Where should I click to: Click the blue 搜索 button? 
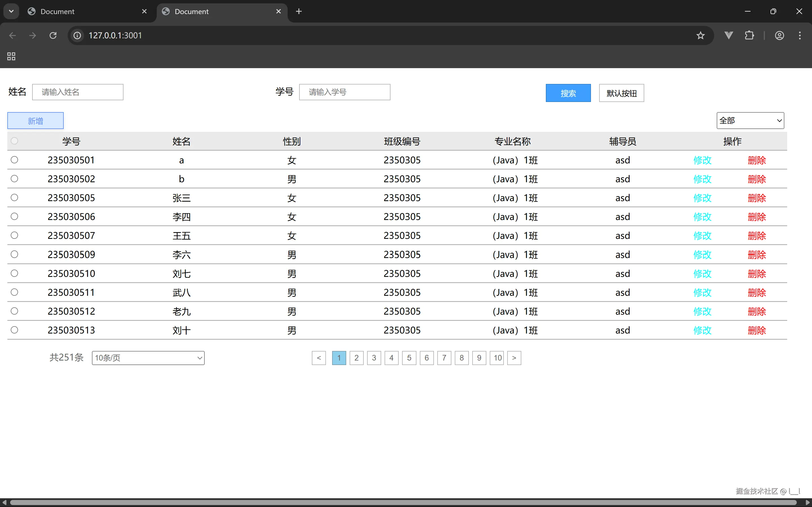568,93
